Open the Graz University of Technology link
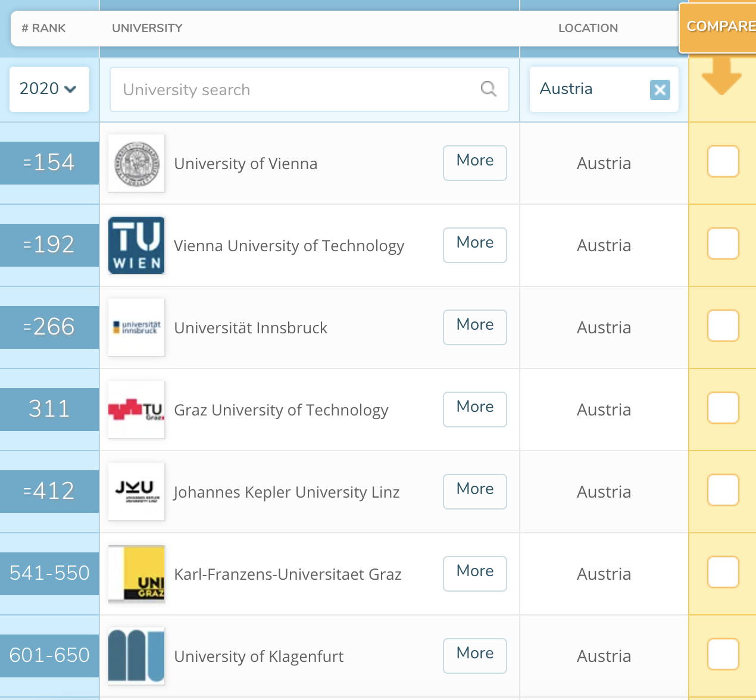 tap(281, 410)
